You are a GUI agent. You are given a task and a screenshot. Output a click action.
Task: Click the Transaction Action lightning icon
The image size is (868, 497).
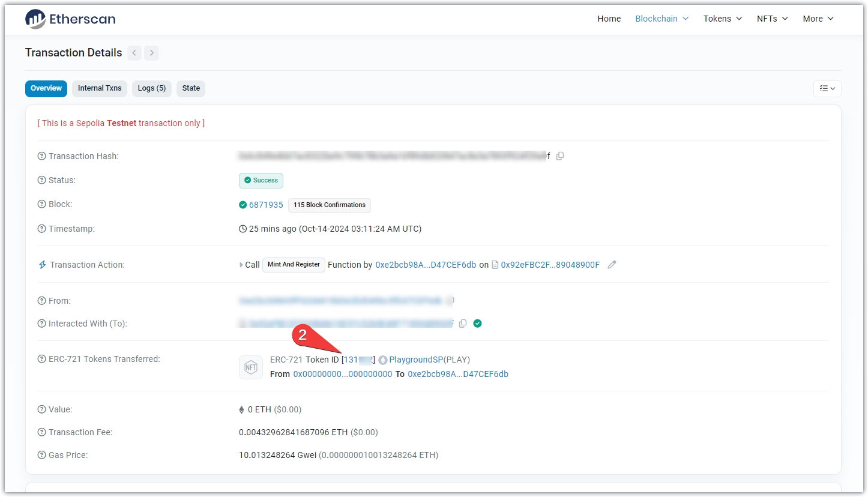[x=42, y=265]
